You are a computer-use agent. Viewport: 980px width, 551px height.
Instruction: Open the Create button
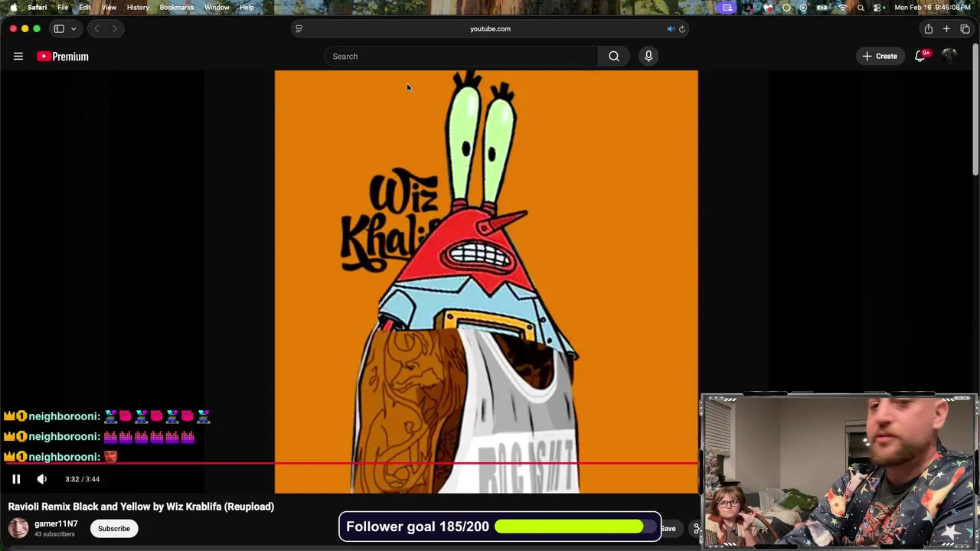[880, 56]
